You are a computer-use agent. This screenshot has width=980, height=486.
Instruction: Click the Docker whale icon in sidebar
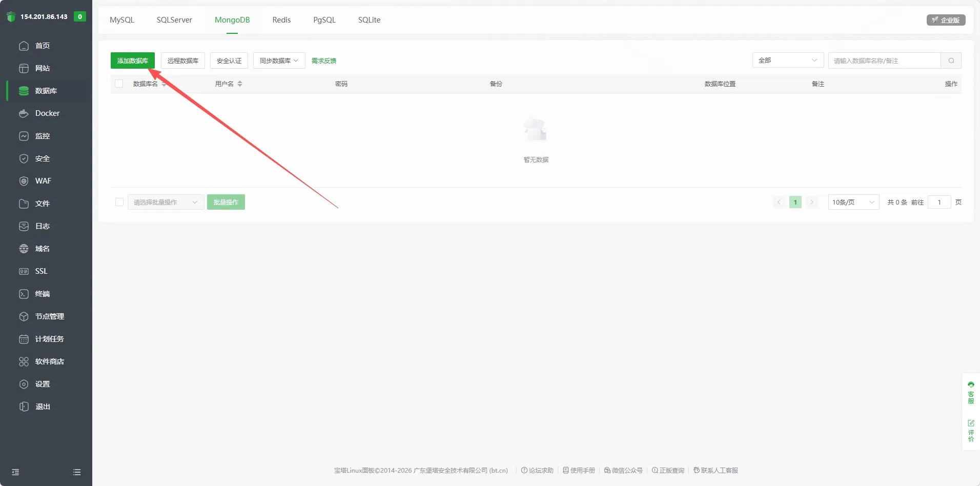pyautogui.click(x=24, y=113)
